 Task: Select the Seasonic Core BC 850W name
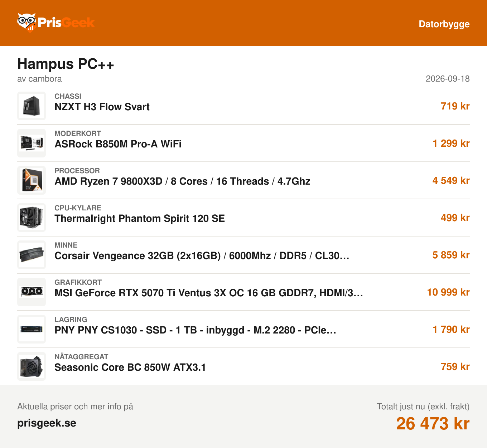(x=130, y=367)
